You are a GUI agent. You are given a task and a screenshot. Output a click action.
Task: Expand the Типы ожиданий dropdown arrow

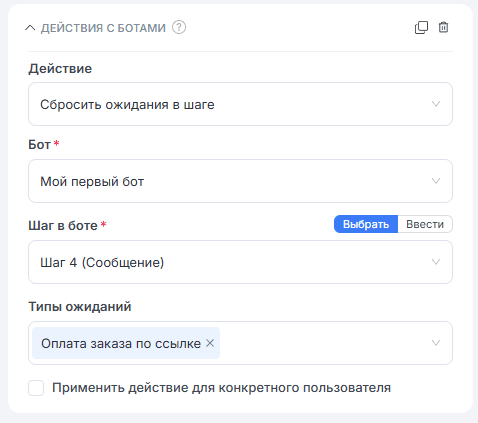coord(436,343)
